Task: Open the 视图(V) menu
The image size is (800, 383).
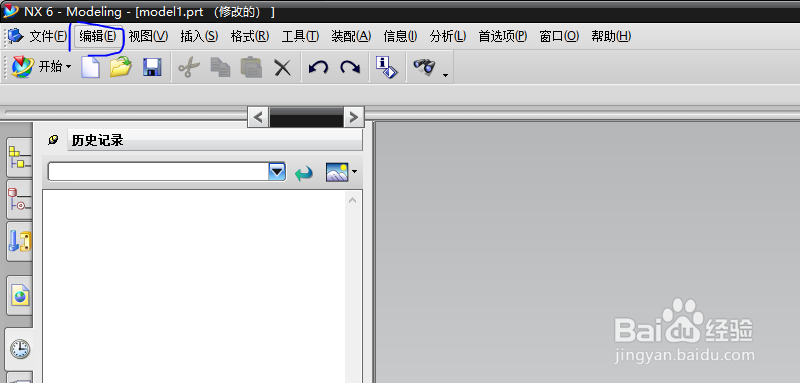Action: click(148, 36)
